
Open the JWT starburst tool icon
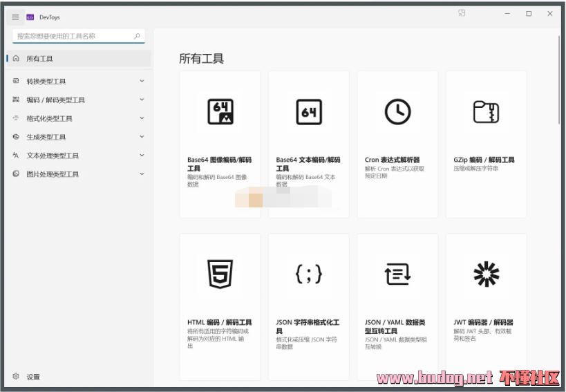487,274
